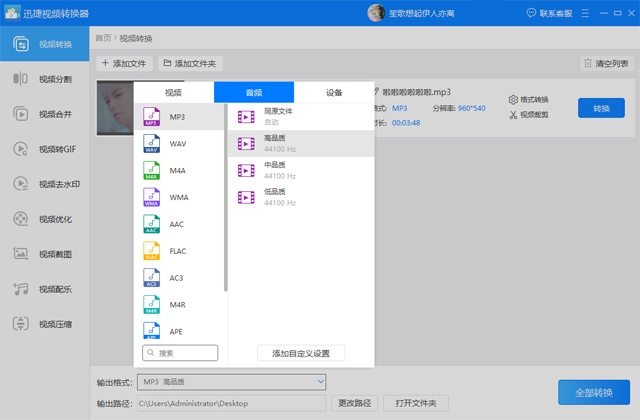This screenshot has width=640, height=420.
Task: Open the 视频优化 sidebar section
Action: pyautogui.click(x=44, y=219)
